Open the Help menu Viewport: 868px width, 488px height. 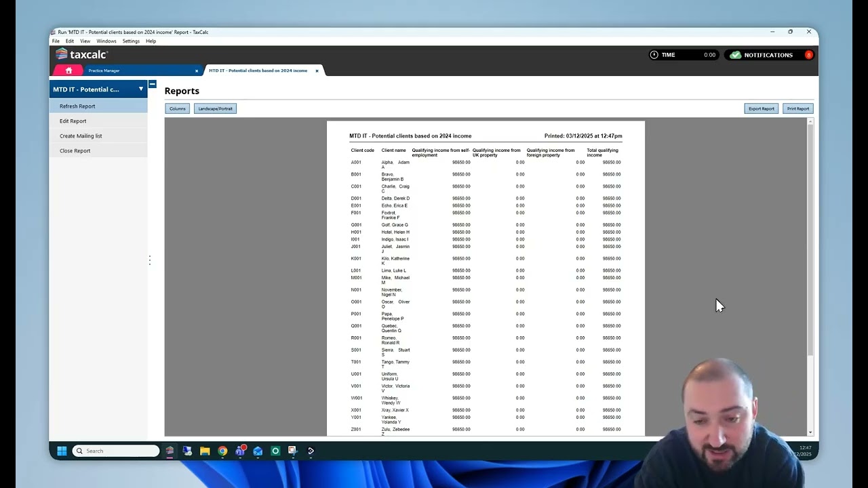[x=151, y=41]
